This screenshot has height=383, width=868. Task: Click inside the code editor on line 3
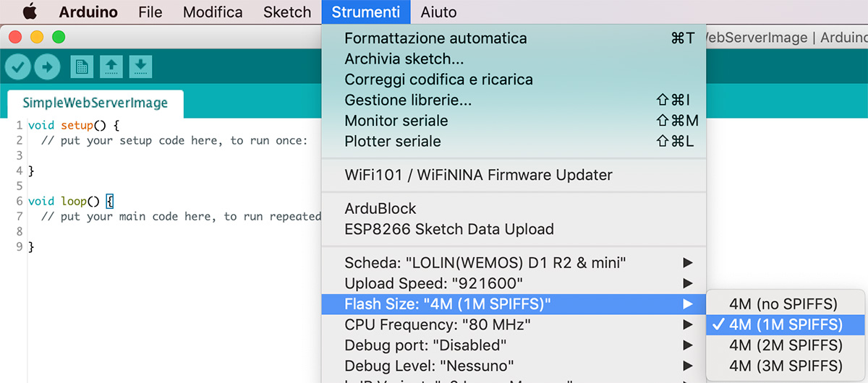(x=145, y=156)
